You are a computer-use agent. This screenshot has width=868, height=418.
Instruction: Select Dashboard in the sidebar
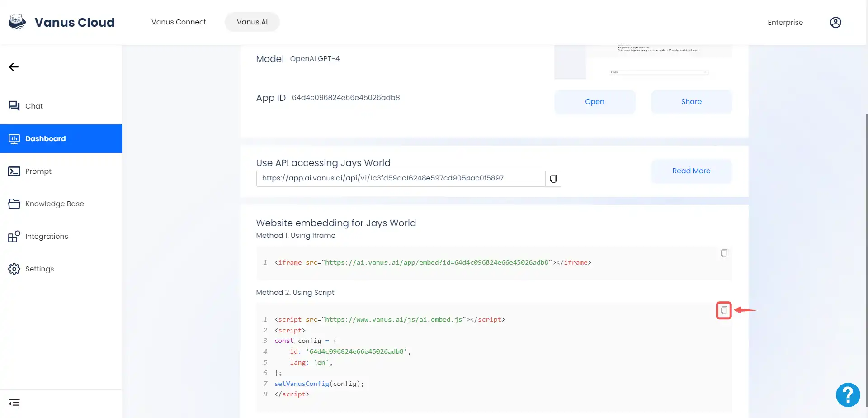coord(61,138)
